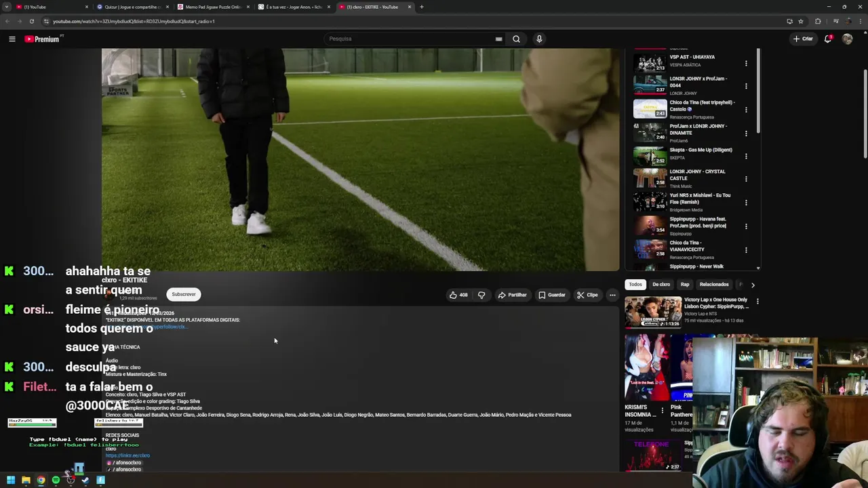
Task: Open options for LON3R JOHNY - CRYSTAL CASTLE
Action: (746, 179)
